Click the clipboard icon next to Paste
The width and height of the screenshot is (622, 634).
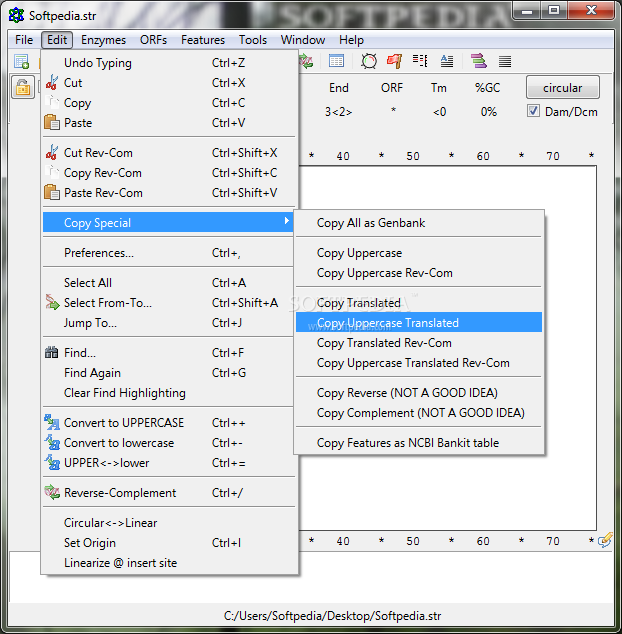point(52,123)
